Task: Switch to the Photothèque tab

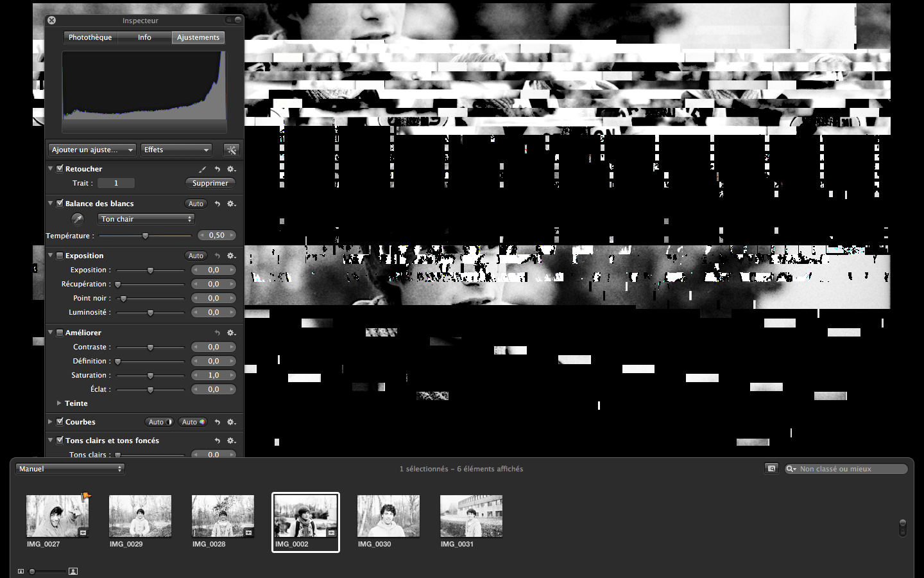Action: (90, 37)
